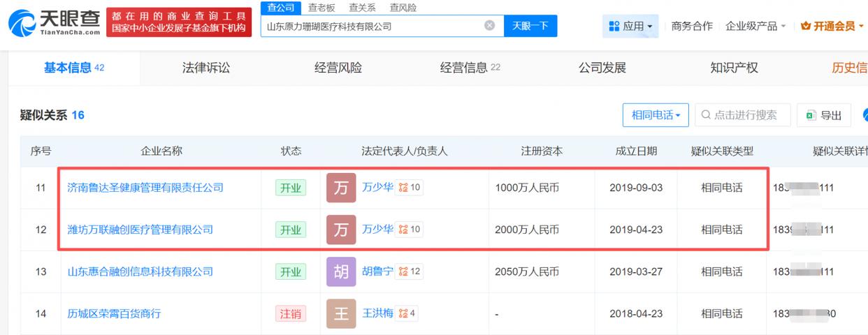Click the crown icon beside 开通会员
868x335 pixels.
tap(806, 26)
